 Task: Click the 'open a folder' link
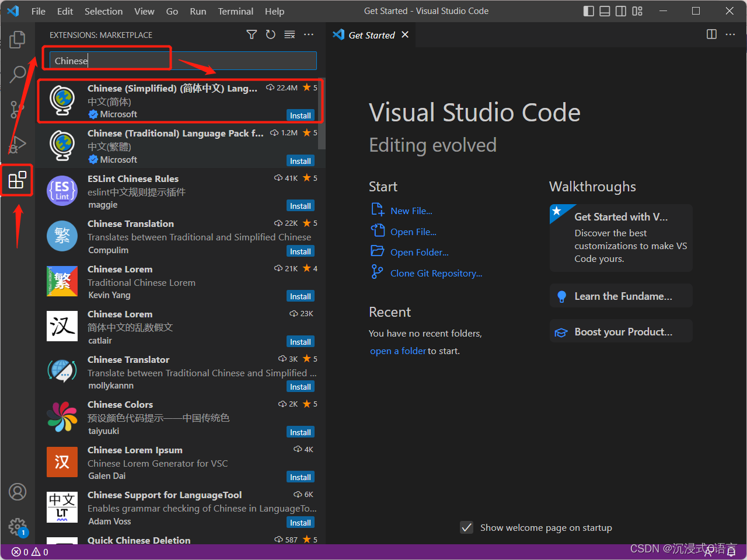(398, 351)
